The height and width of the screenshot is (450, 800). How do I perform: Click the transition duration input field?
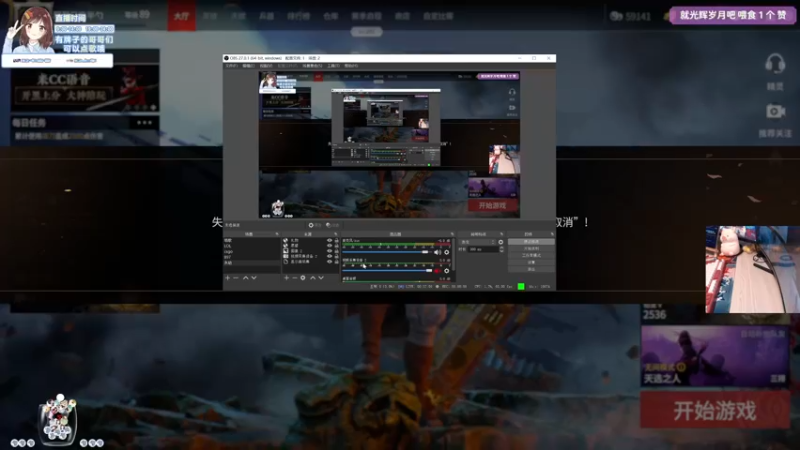[x=483, y=249]
